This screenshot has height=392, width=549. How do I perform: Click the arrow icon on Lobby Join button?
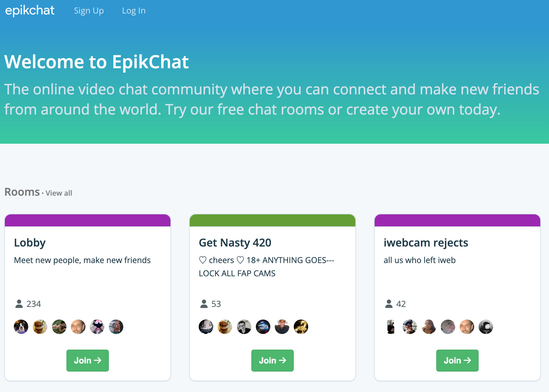pyautogui.click(x=98, y=360)
